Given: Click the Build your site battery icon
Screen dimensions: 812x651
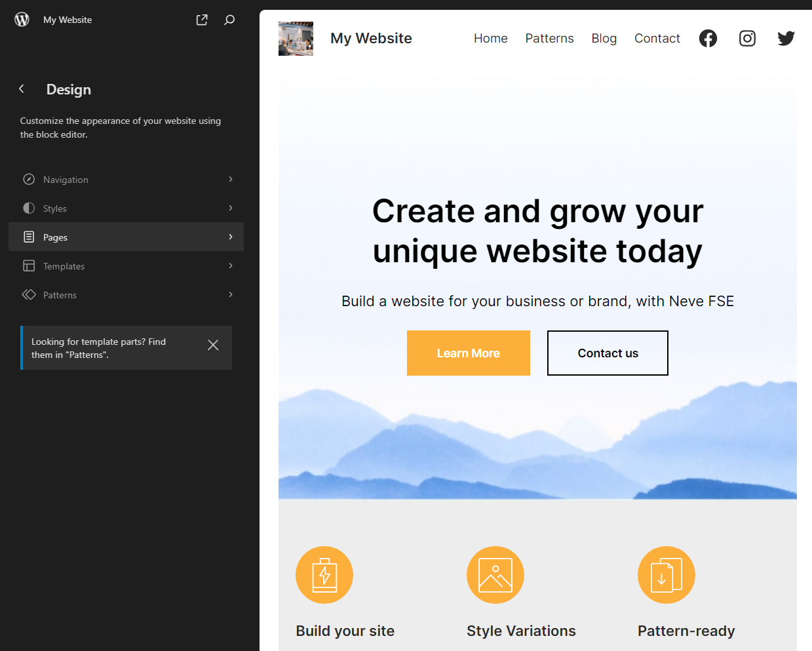Looking at the screenshot, I should coord(324,575).
